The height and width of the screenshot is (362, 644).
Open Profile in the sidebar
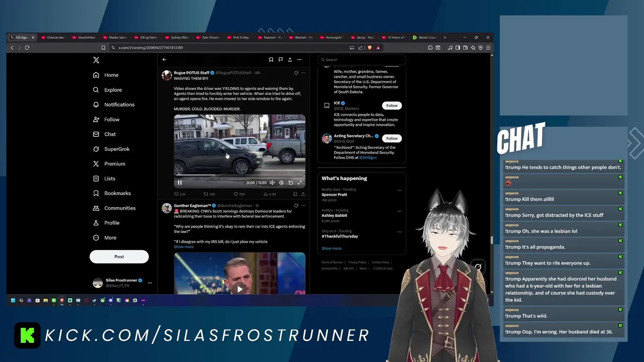[106, 223]
